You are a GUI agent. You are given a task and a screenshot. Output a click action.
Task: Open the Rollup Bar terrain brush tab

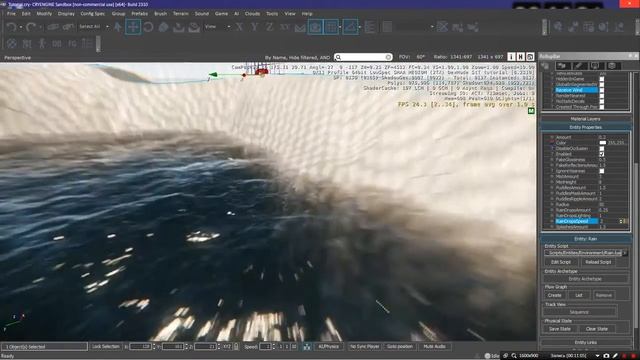[x=578, y=66]
